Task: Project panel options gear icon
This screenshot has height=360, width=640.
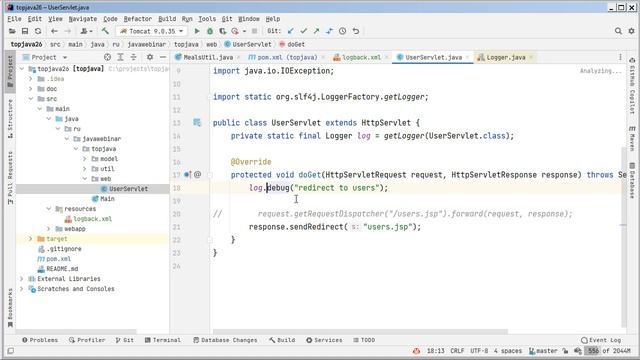Action: (x=150, y=57)
